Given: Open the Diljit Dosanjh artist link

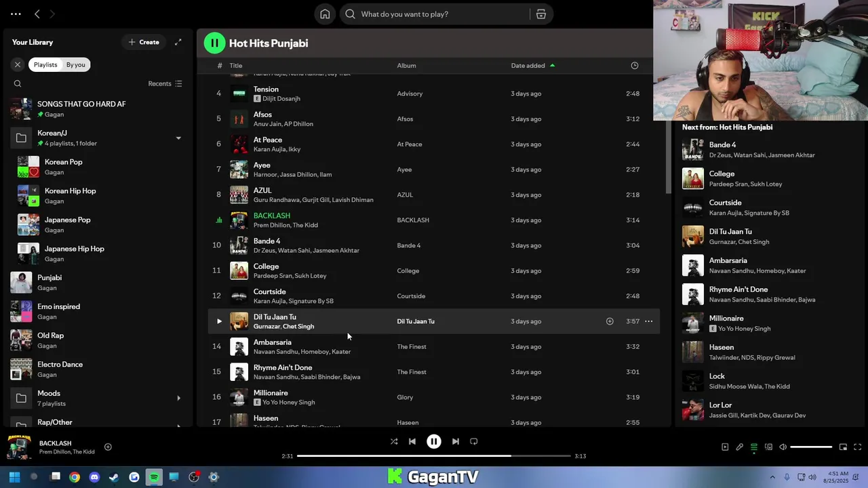Looking at the screenshot, I should click(x=281, y=99).
